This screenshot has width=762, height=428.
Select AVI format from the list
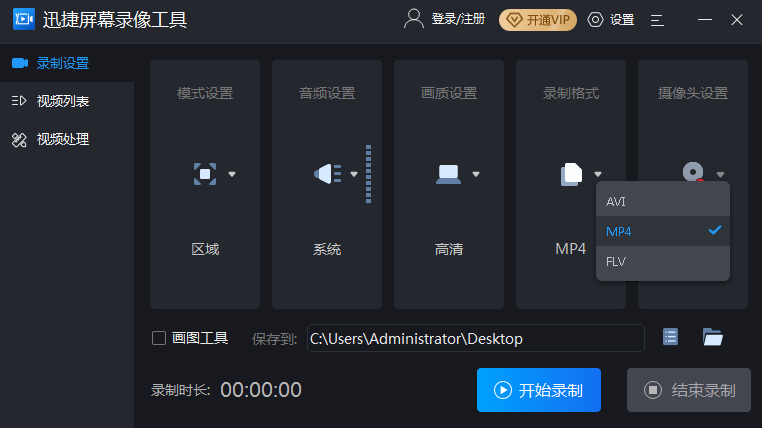pyautogui.click(x=663, y=201)
